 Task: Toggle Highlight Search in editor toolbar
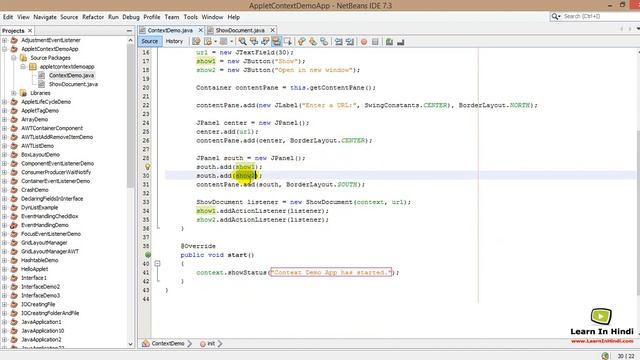pos(277,42)
